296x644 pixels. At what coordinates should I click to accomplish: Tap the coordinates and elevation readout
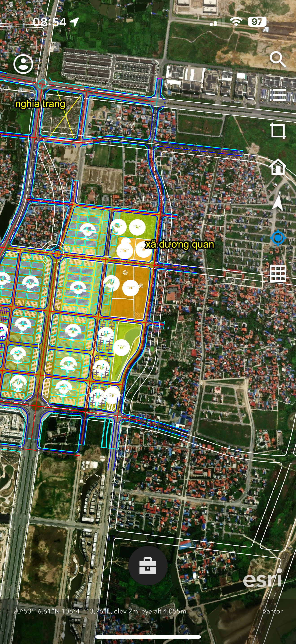100,611
